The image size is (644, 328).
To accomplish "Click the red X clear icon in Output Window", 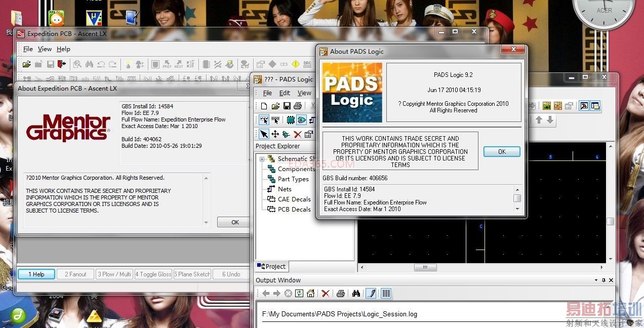I will 326,293.
